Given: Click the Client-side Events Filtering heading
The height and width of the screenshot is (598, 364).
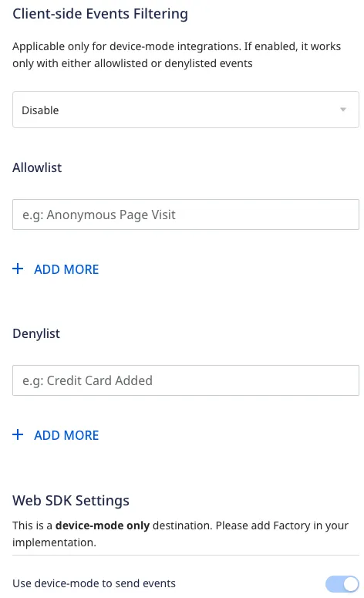Looking at the screenshot, I should tap(99, 14).
